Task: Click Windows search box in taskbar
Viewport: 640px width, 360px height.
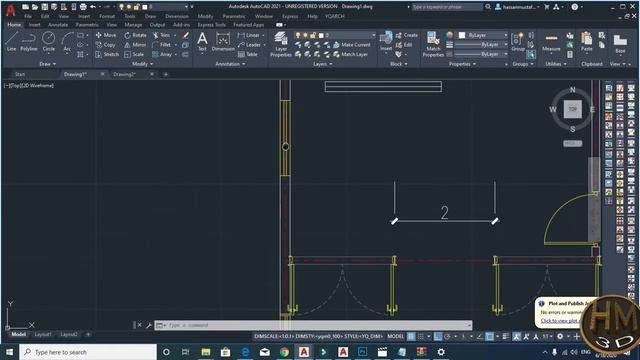Action: coord(88,352)
